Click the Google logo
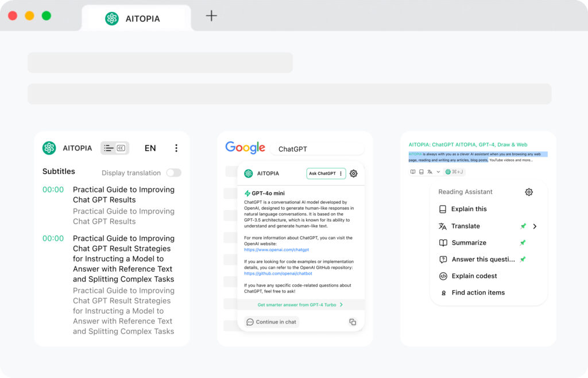 click(245, 148)
